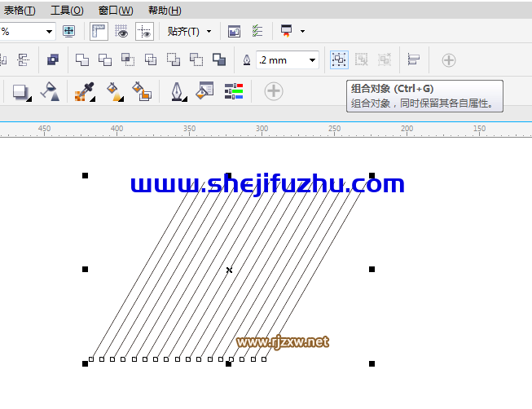The image size is (532, 409).
Task: Expand the zoom level percentage dropdown
Action: pyautogui.click(x=49, y=32)
